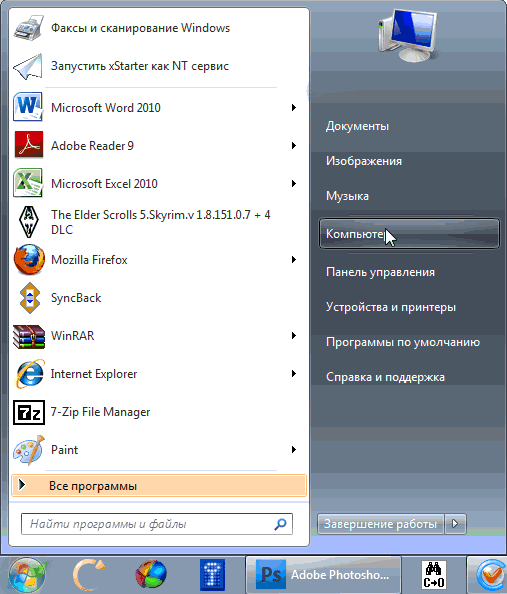
Task: Open 7-Zip File Manager icon
Action: coord(29,412)
